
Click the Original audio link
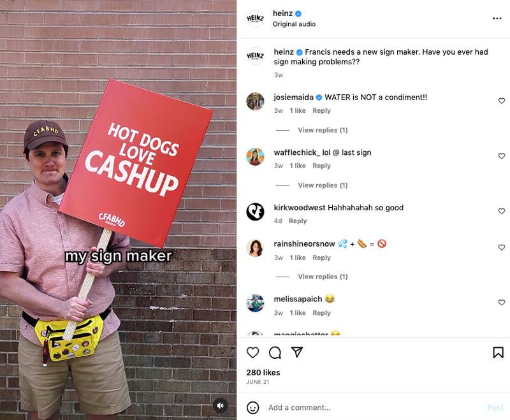[294, 24]
